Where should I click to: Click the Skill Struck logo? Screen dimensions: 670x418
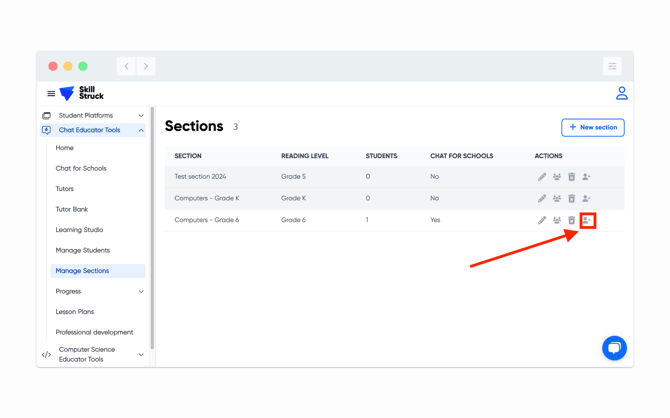coord(82,93)
